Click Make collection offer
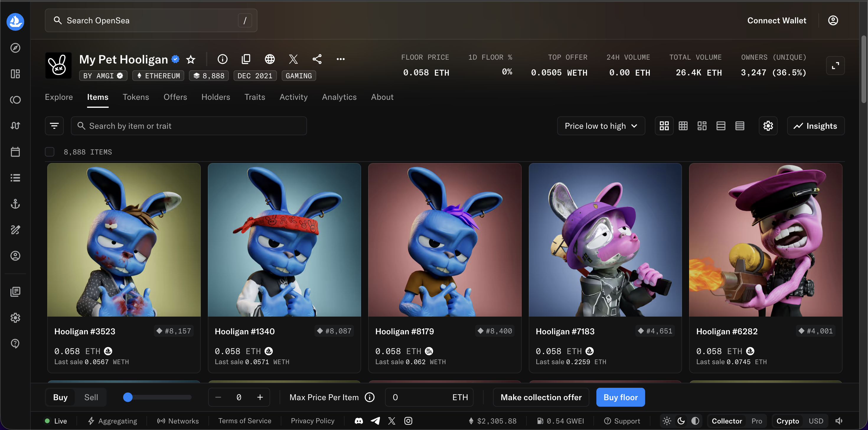The width and height of the screenshot is (868, 430). pos(541,397)
